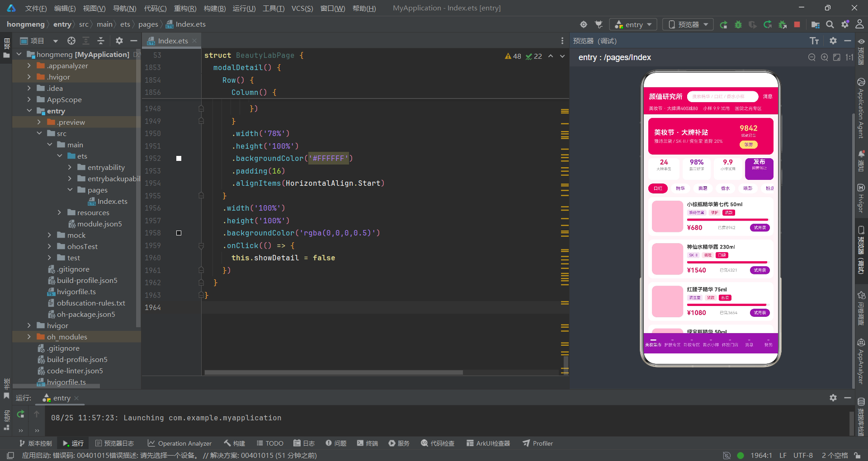This screenshot has width=868, height=461.
Task: Click the attach debugger plug icon
Action: (x=599, y=24)
